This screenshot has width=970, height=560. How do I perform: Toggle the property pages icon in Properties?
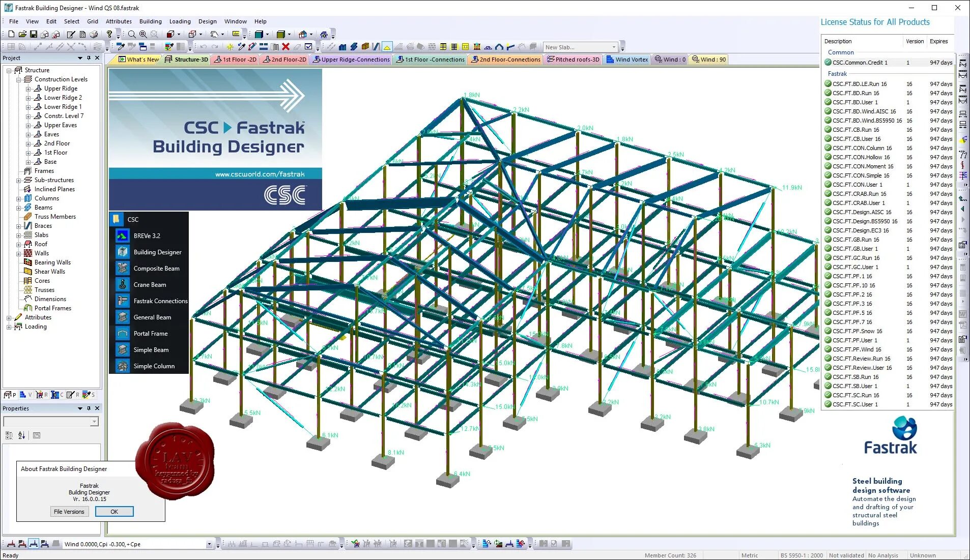click(x=37, y=435)
